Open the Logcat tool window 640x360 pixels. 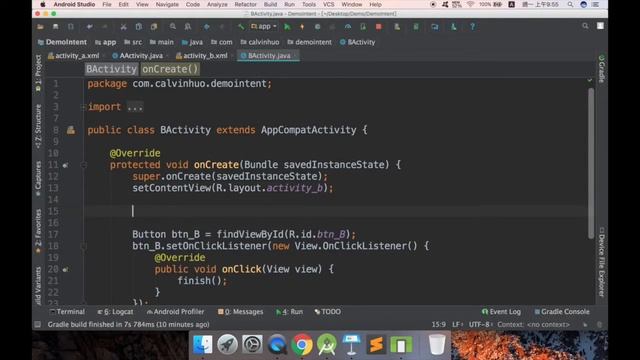click(x=115, y=312)
